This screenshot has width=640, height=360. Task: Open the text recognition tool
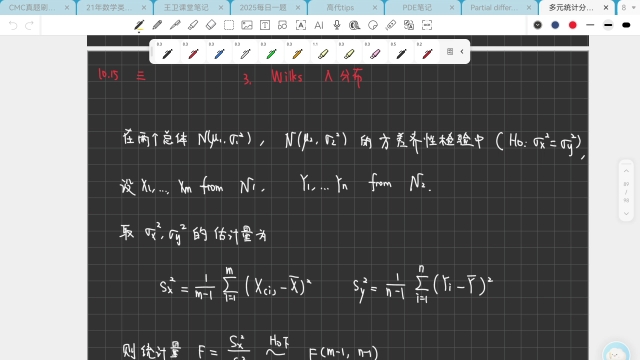point(301,25)
